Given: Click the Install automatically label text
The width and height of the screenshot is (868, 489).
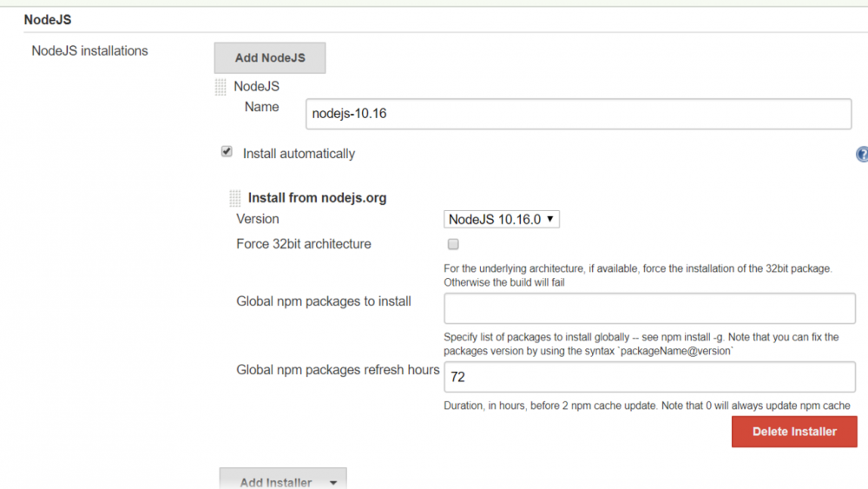Looking at the screenshot, I should pos(299,154).
